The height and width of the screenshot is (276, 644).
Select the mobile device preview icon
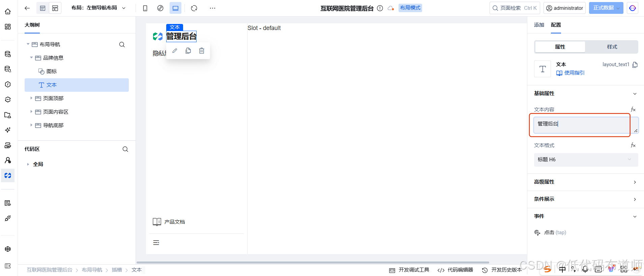pyautogui.click(x=145, y=8)
